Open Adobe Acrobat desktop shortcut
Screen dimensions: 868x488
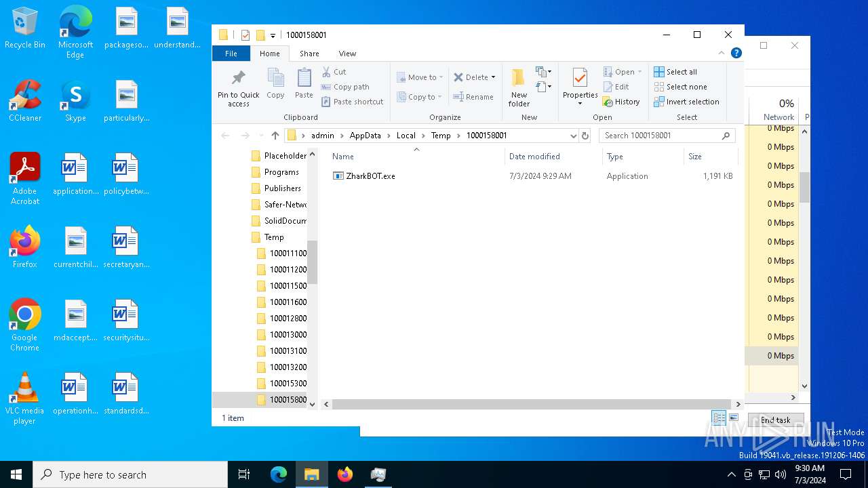pos(24,179)
